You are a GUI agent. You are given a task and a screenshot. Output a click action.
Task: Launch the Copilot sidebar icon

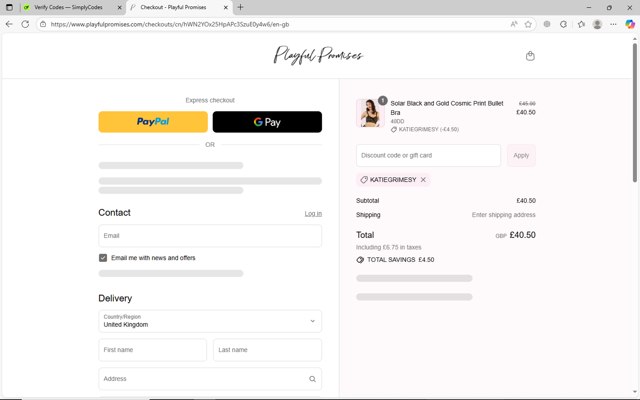coord(630,24)
